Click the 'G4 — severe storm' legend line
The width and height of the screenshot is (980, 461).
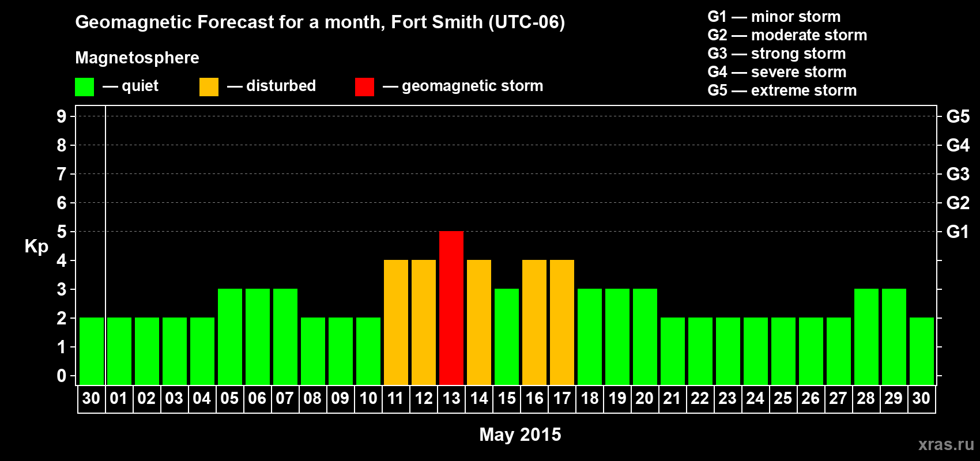777,72
